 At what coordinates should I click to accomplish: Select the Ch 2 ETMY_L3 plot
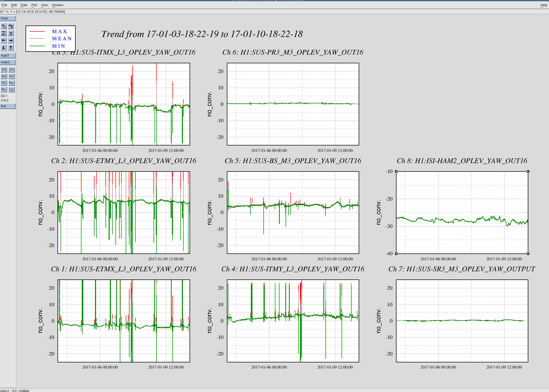coord(124,213)
